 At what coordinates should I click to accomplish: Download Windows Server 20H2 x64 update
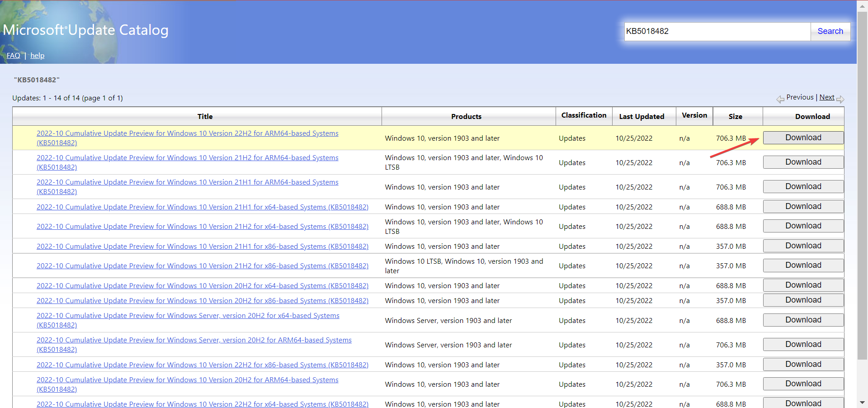click(x=803, y=320)
